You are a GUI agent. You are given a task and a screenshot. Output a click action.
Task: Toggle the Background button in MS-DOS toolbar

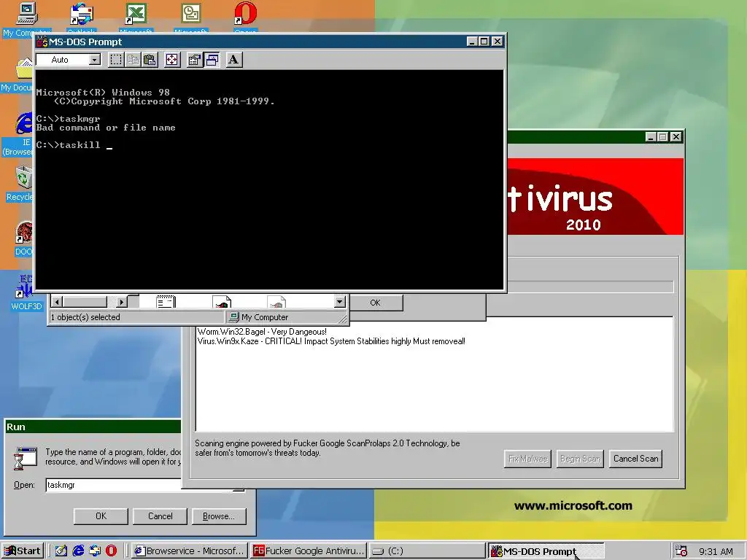pyautogui.click(x=212, y=60)
